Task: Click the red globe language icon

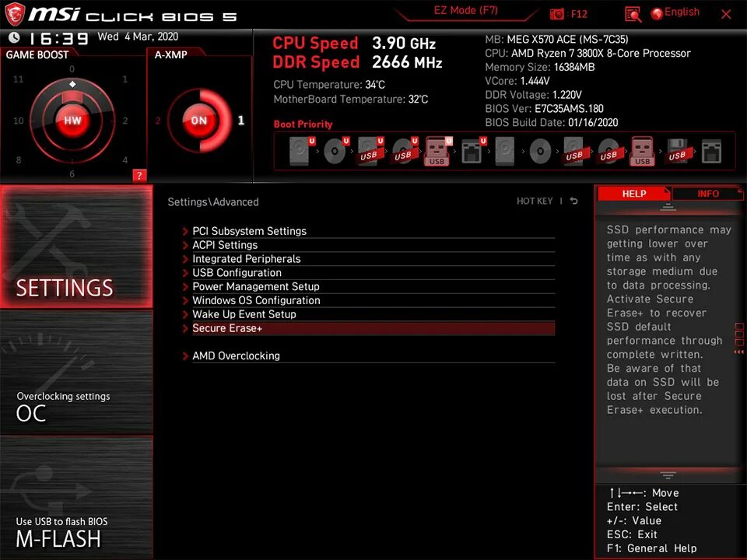Action: (657, 14)
